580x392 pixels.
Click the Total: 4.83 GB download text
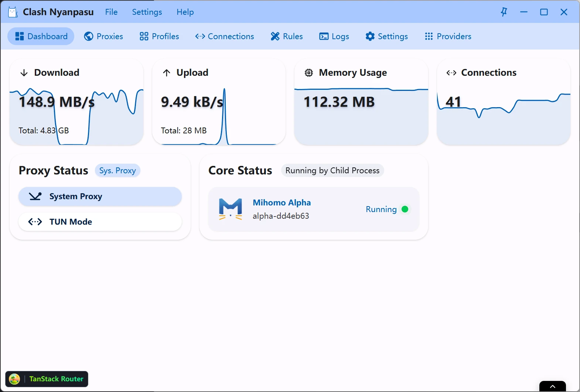[x=44, y=130]
